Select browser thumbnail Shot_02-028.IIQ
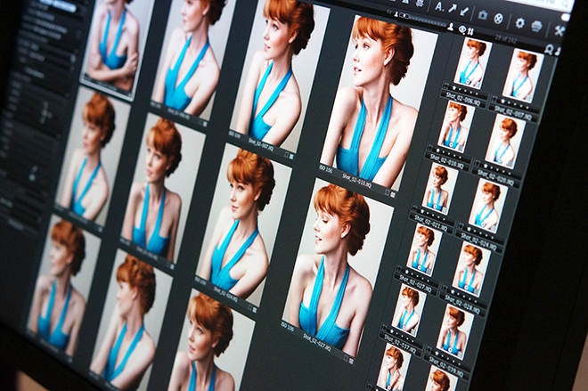 [471, 268]
